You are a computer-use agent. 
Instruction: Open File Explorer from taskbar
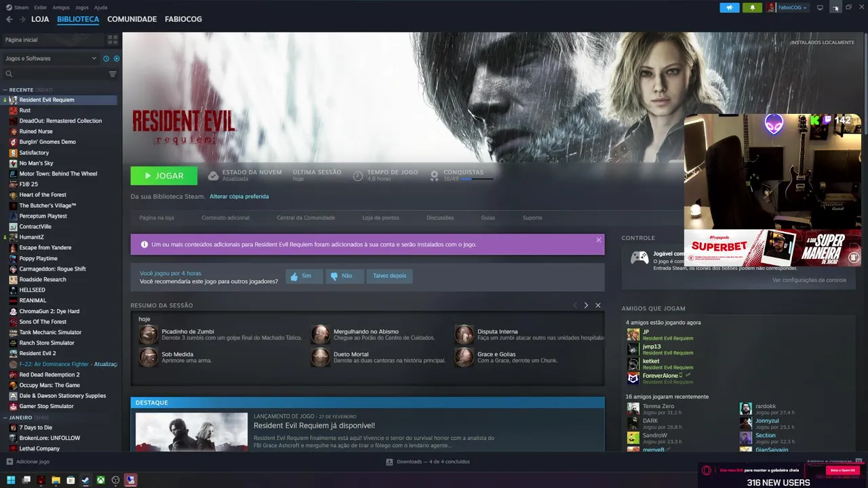click(x=56, y=481)
